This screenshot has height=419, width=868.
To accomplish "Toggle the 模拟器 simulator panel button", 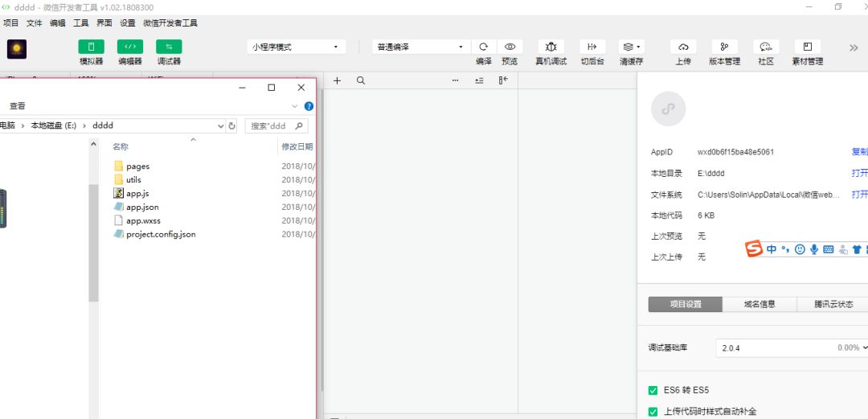I will point(92,47).
